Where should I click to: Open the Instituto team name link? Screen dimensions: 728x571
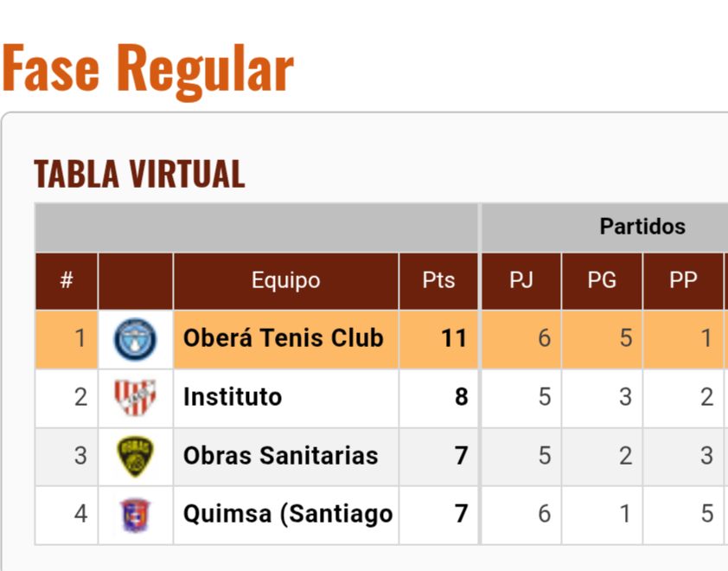point(233,397)
